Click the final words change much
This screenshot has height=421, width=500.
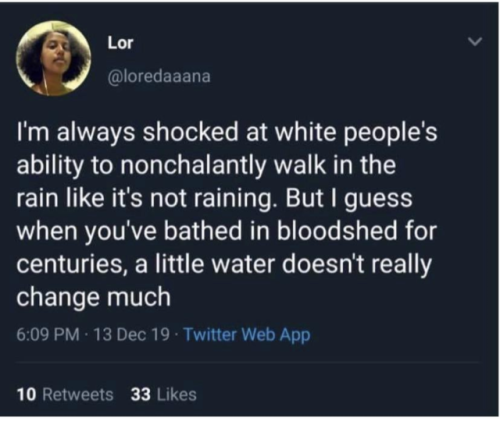click(x=94, y=297)
